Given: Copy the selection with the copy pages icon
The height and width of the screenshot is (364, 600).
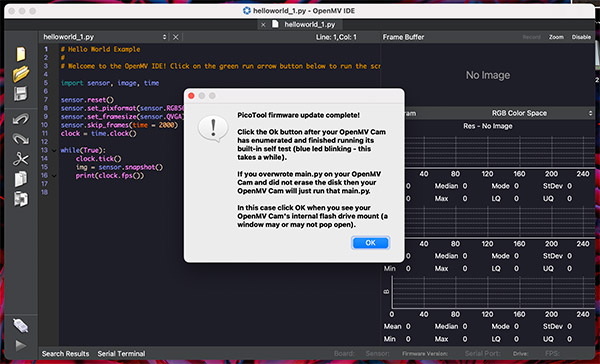Looking at the screenshot, I should pos(21,179).
